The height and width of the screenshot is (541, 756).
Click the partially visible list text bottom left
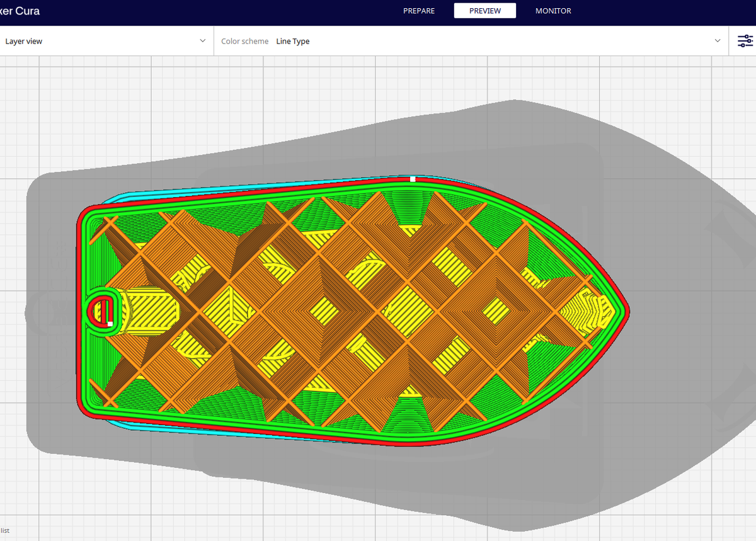coord(5,530)
